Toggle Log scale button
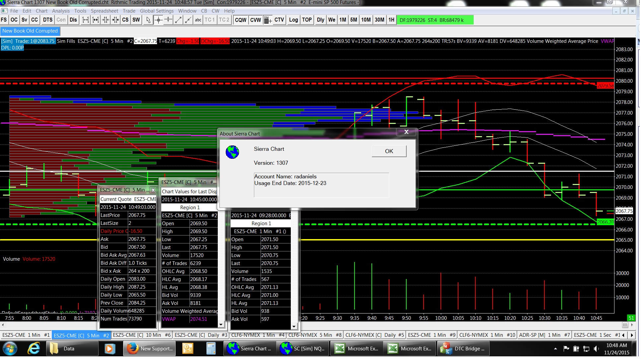644x360 pixels. 293,20
